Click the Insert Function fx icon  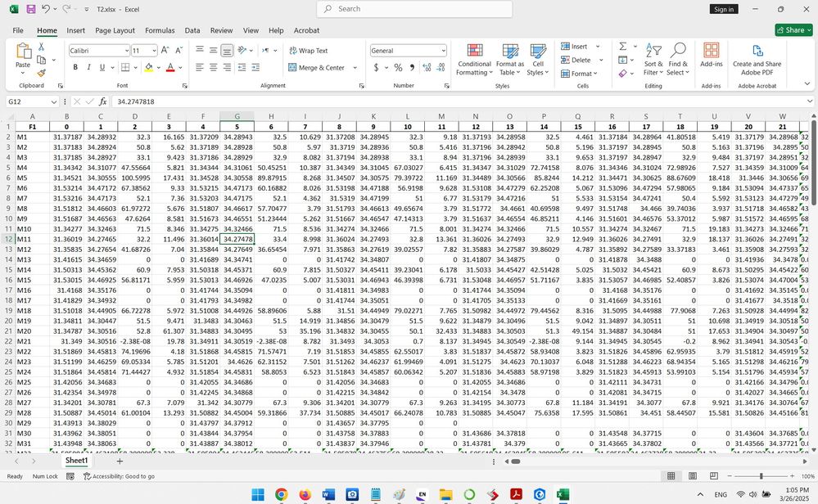coord(103,101)
